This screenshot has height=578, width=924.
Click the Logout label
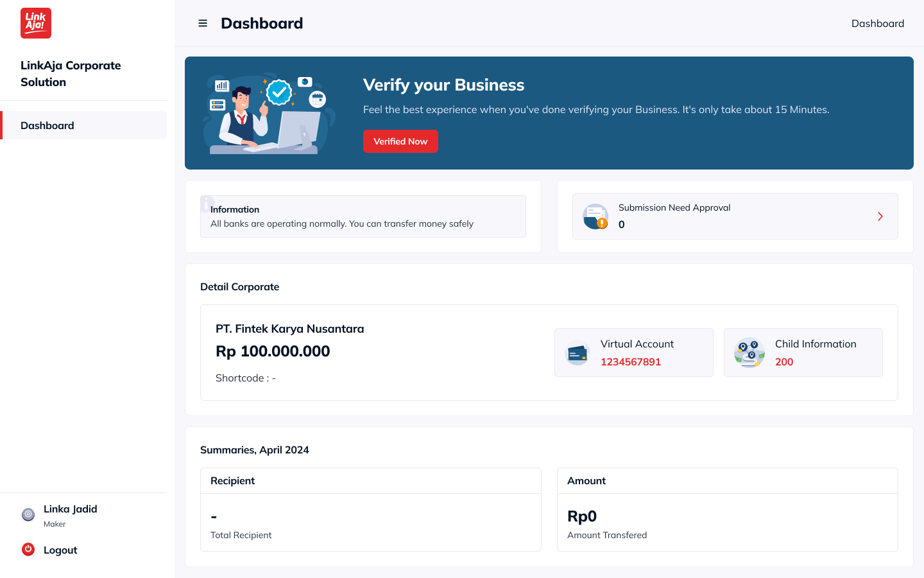pos(60,550)
